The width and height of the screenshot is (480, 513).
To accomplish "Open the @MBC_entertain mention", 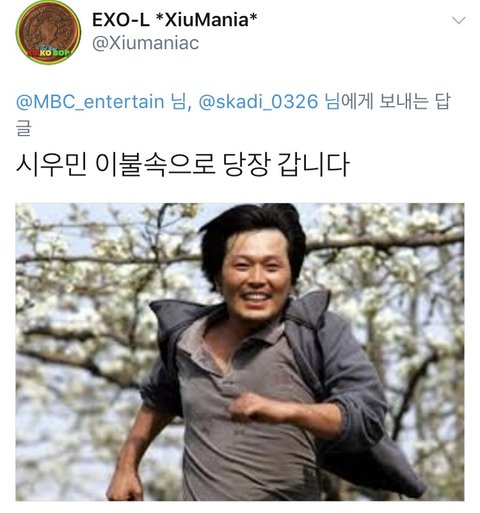I will [x=90, y=102].
